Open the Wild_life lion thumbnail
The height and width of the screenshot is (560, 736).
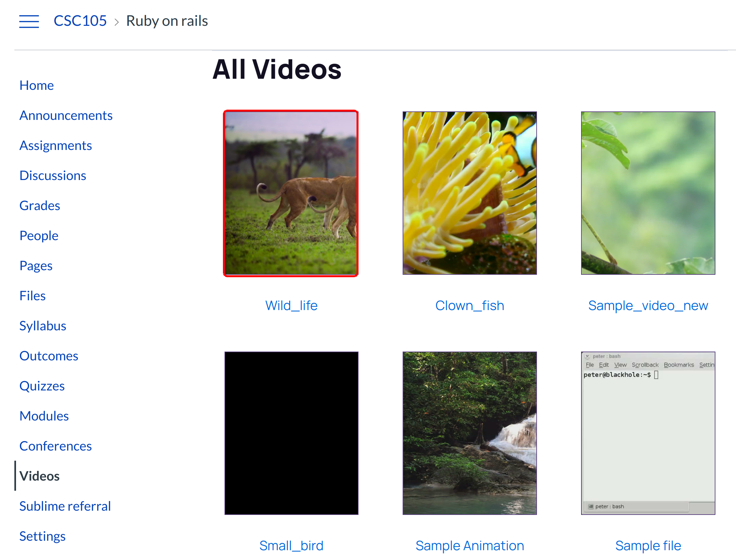pos(291,193)
